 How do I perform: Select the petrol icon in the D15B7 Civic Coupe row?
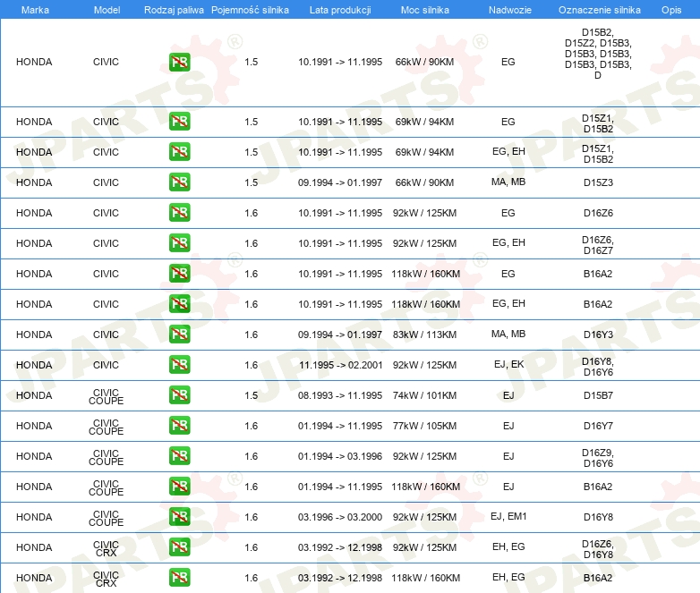click(x=179, y=395)
